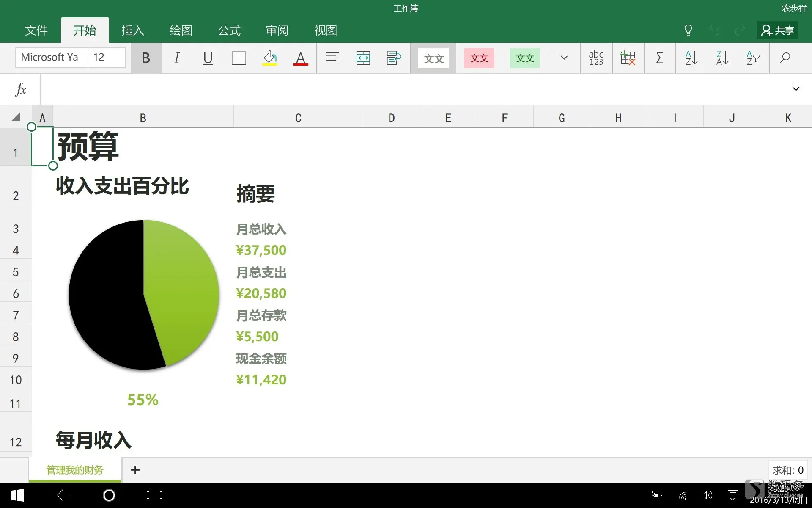Select column F header

pyautogui.click(x=505, y=118)
